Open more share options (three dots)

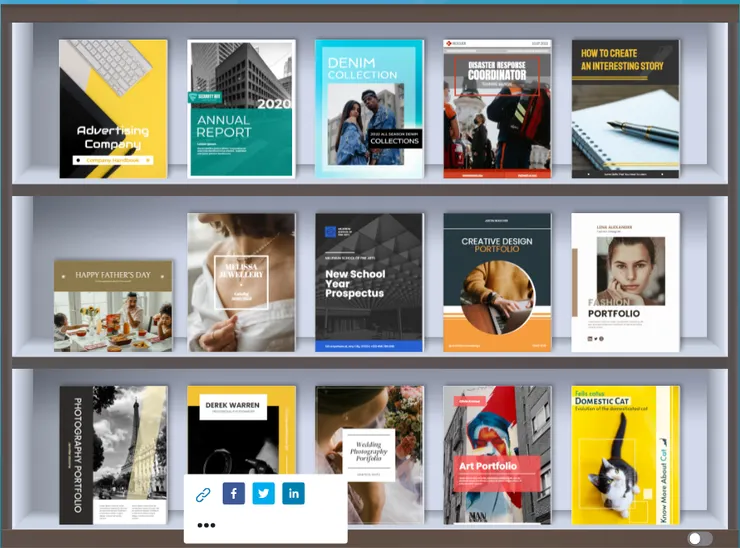[206, 525]
